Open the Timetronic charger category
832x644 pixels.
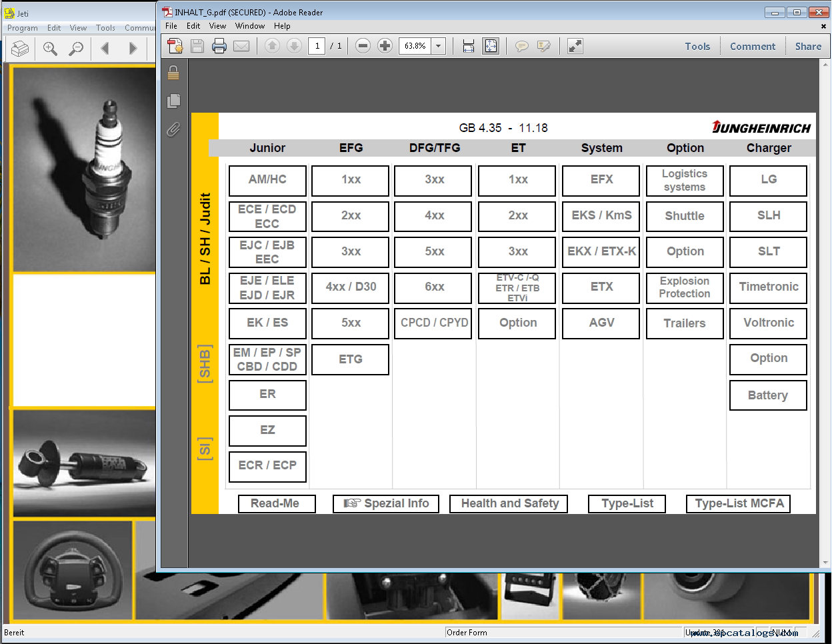(768, 287)
